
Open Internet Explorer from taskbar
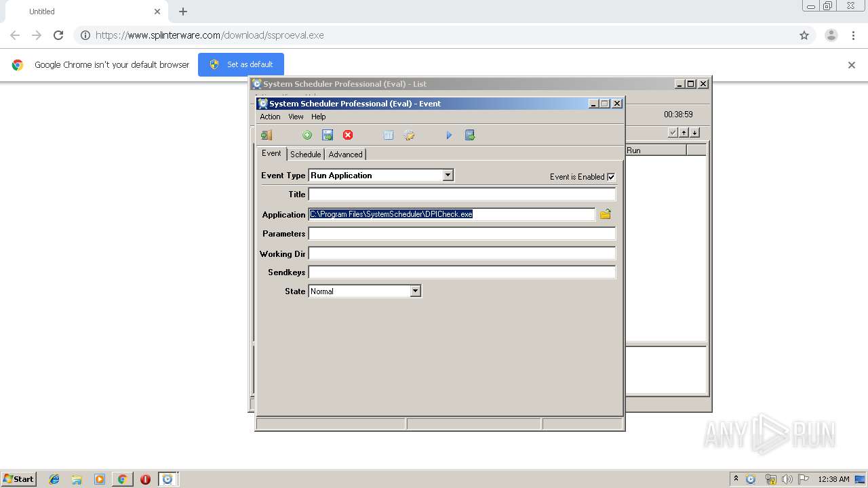[54, 479]
